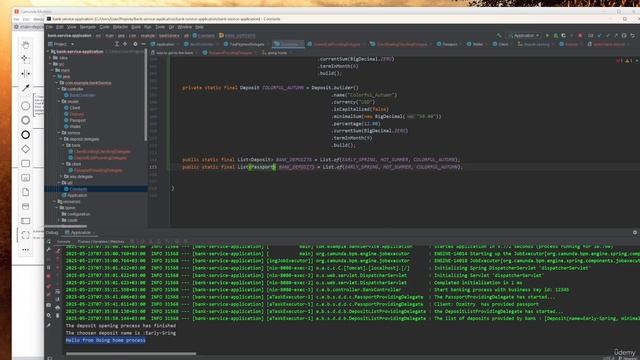The width and height of the screenshot is (640, 360).
Task: Switch to the Debug tool window label
Action: (52, 233)
